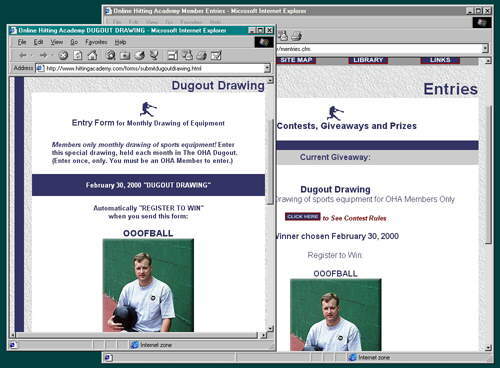The image size is (500, 368).
Task: Click the CLICK HERE contest rules button
Action: [303, 217]
